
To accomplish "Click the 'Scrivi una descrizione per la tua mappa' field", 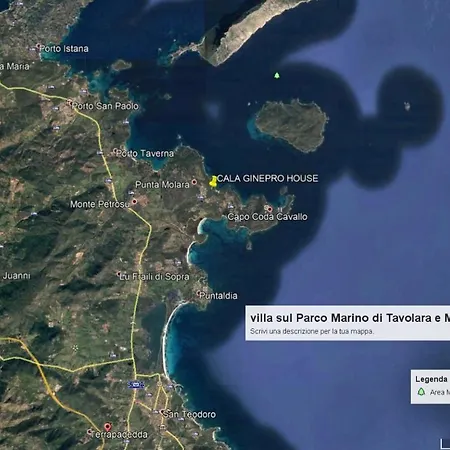I will [x=312, y=331].
